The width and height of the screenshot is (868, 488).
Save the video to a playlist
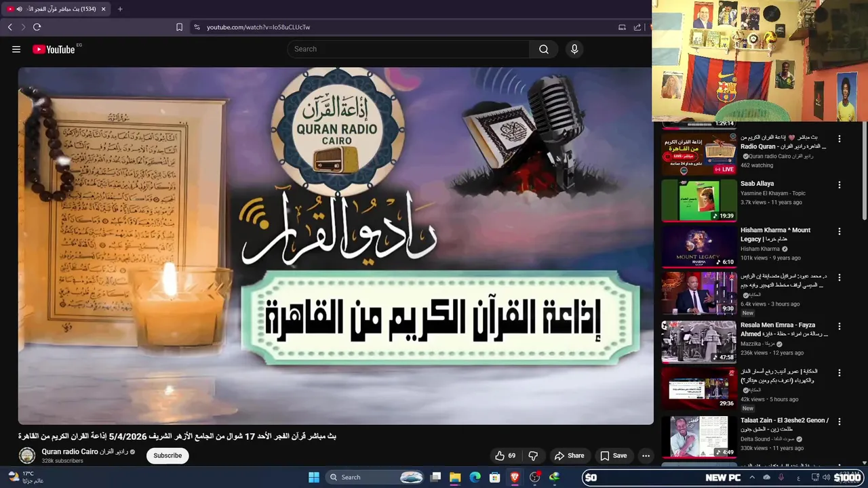click(x=613, y=455)
